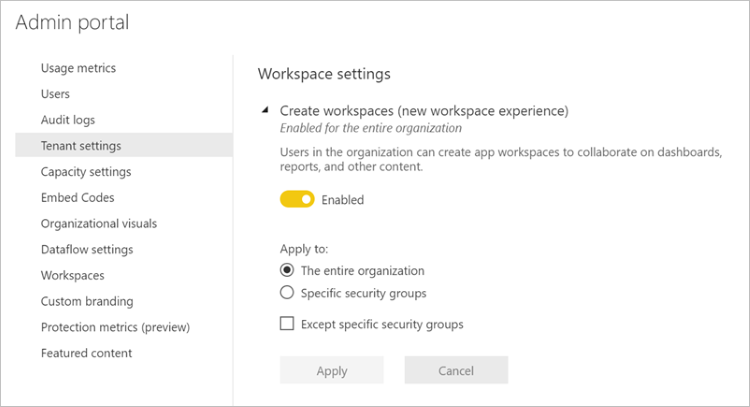
Task: Open Usage metrics in sidebar
Action: coord(78,68)
